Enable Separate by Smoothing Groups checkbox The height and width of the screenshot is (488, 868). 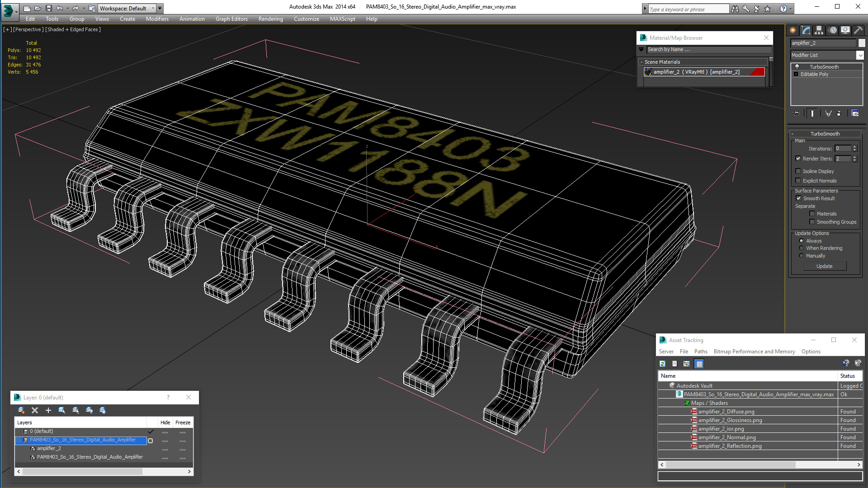click(x=812, y=222)
